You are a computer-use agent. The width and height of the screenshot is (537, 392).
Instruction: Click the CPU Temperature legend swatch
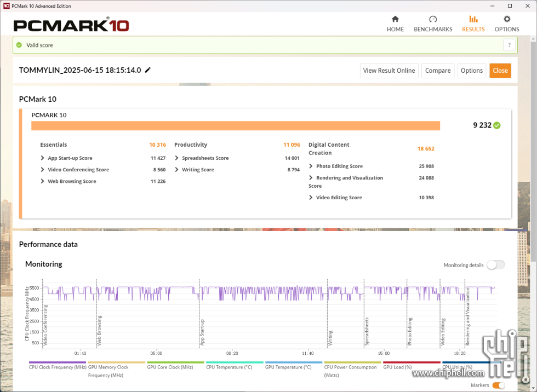coord(235,362)
